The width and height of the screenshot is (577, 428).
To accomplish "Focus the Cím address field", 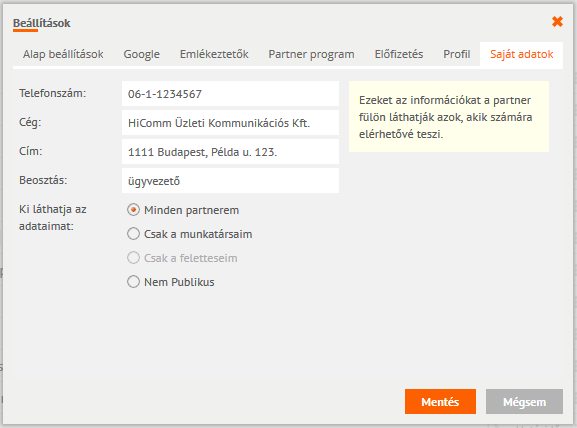I will coord(230,152).
